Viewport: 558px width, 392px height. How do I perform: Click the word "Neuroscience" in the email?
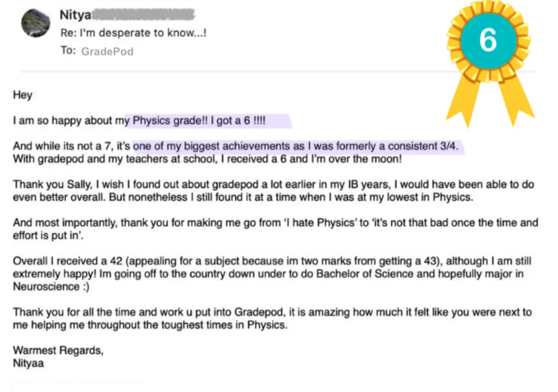(x=47, y=287)
